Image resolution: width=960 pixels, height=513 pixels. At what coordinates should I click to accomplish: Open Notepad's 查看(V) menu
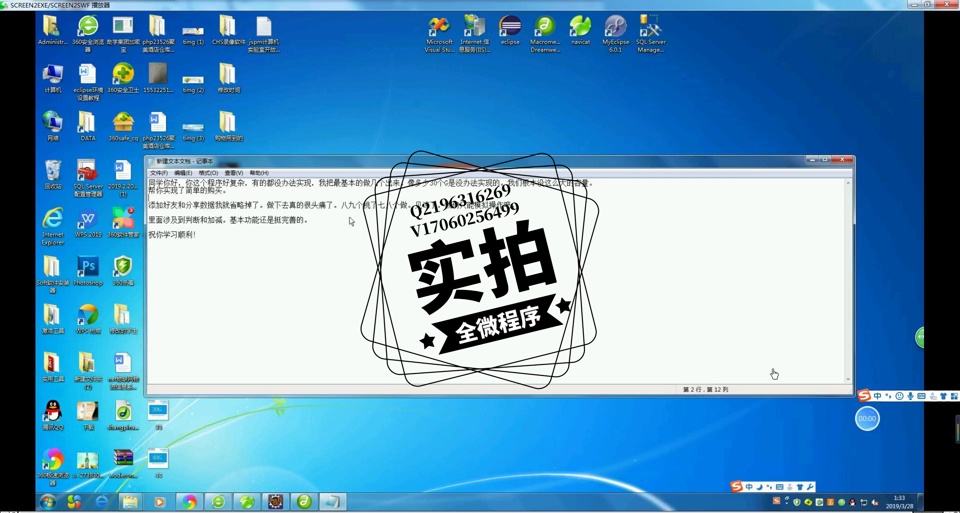pos(233,173)
